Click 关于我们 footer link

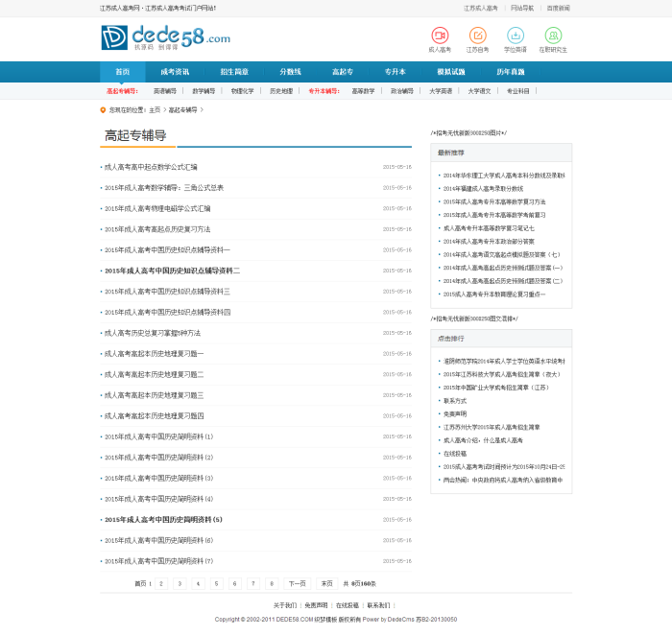(285, 605)
